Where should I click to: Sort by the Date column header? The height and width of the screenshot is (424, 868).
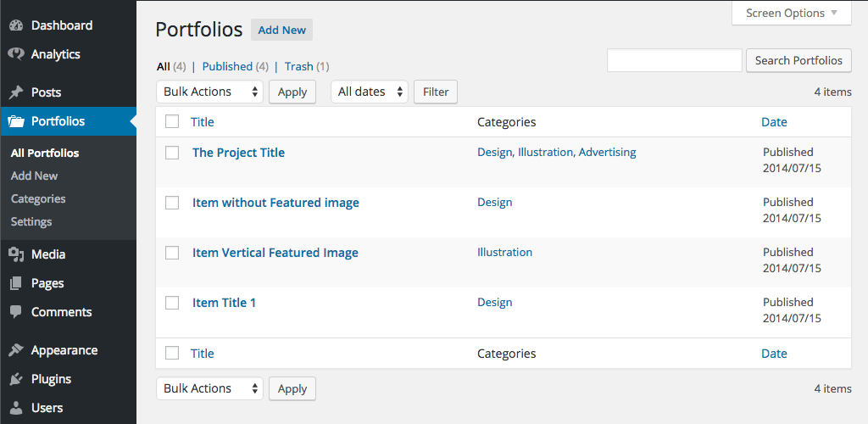(774, 122)
